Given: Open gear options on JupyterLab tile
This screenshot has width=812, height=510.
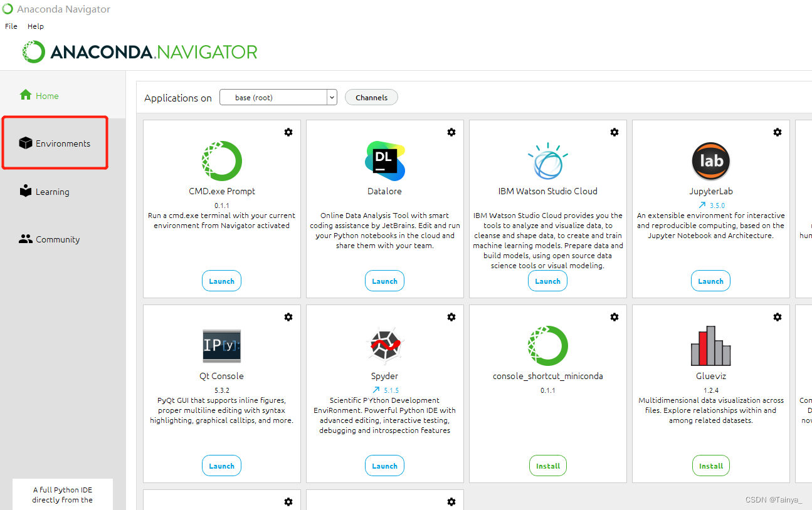Looking at the screenshot, I should coord(778,132).
